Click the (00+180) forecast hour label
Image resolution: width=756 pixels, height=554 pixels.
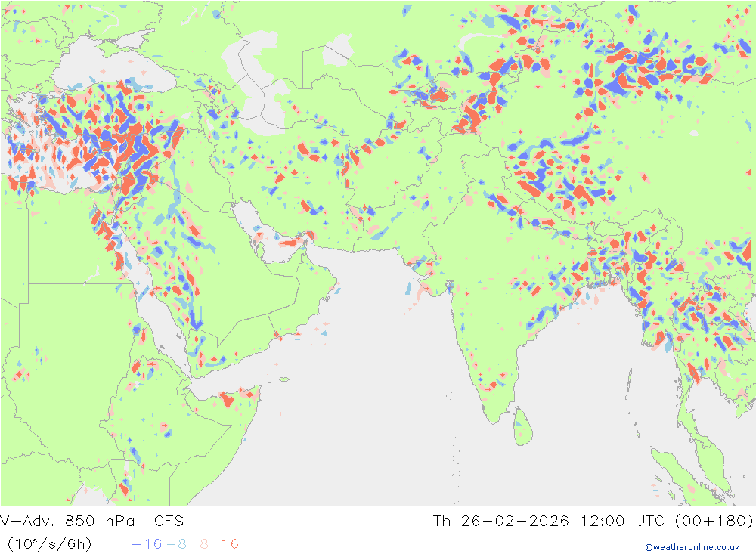(714, 522)
